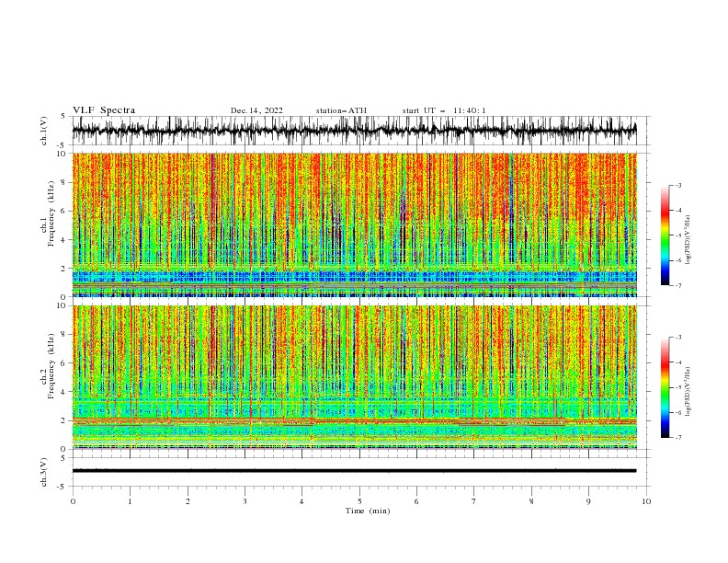Click the "start UT = 11:40:1" header text
Screen dimensions: 728x563
444,110
